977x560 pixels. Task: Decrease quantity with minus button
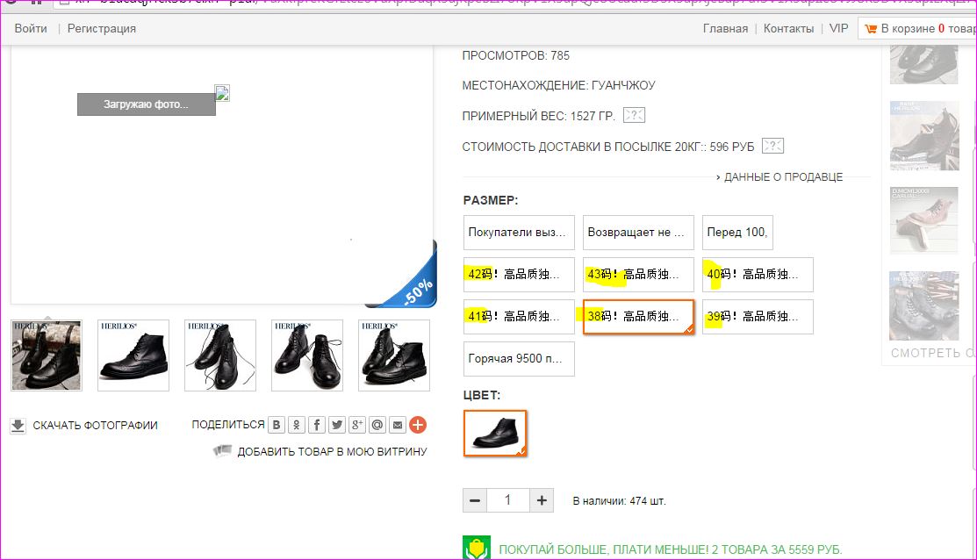(475, 500)
